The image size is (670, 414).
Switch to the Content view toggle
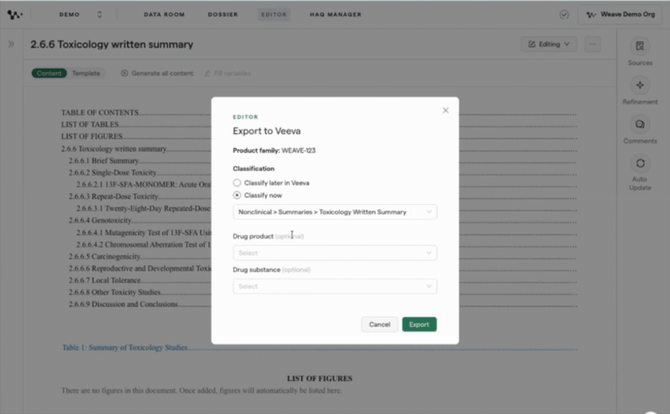49,73
